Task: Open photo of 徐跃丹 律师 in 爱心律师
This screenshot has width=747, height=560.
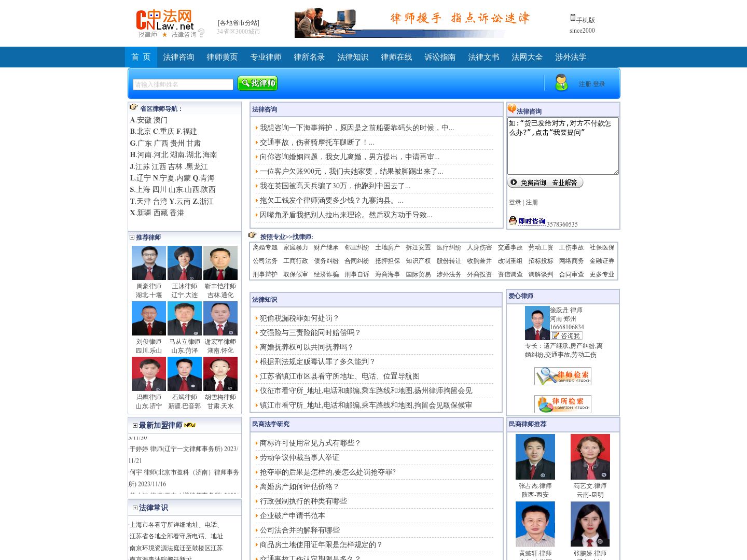Action: click(x=537, y=323)
